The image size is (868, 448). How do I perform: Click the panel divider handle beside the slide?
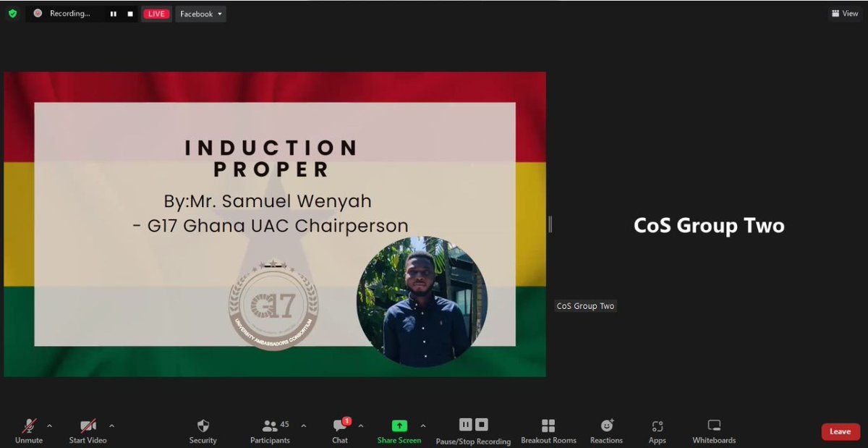(x=550, y=224)
